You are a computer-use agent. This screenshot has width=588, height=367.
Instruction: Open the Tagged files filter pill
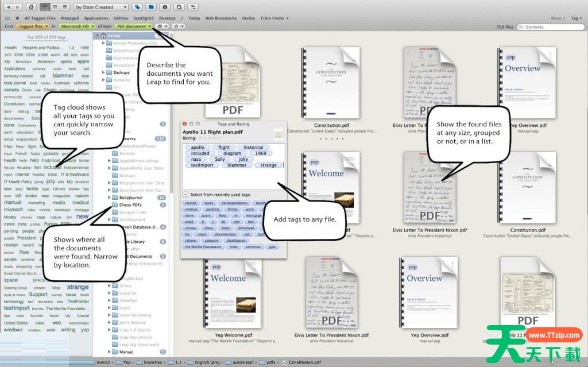click(x=33, y=26)
